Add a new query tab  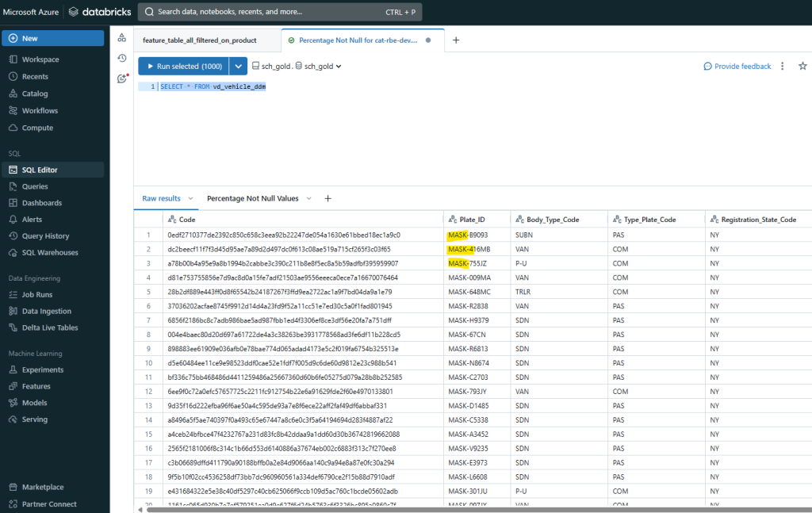click(456, 40)
